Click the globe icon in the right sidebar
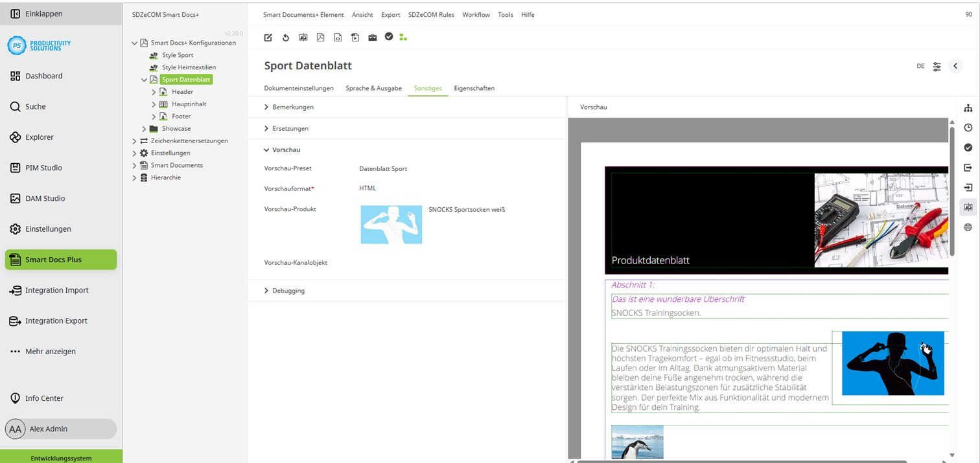The height and width of the screenshot is (463, 980). [x=968, y=227]
